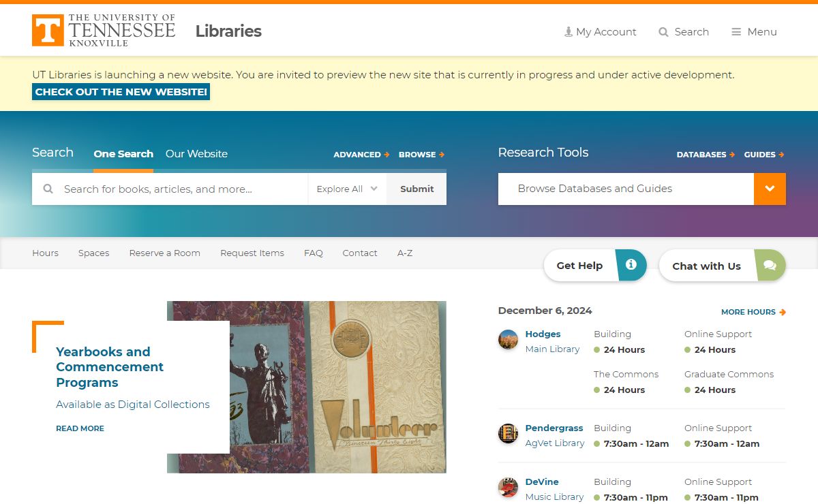
Task: Click Check Out the New Website button
Action: pos(121,92)
